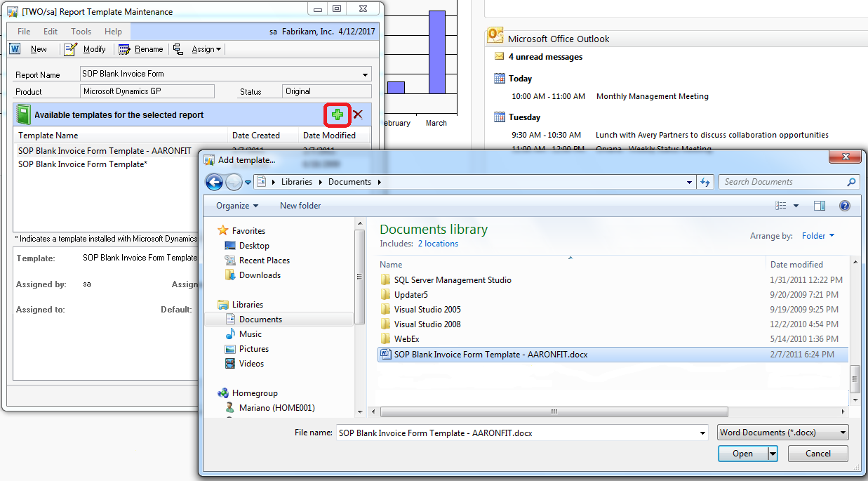
Task: Open File menu in Report Template Maintenance
Action: point(24,32)
